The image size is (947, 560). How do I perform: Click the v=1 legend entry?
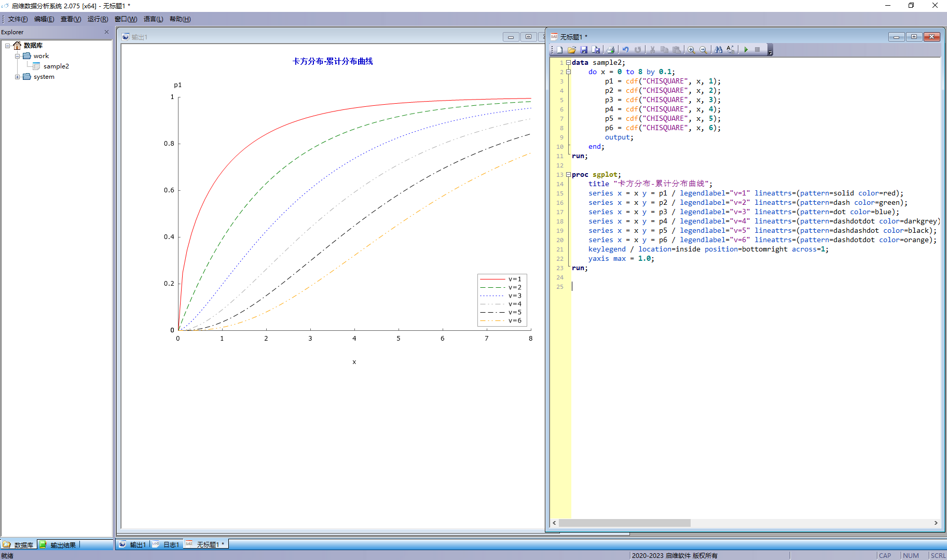click(501, 279)
